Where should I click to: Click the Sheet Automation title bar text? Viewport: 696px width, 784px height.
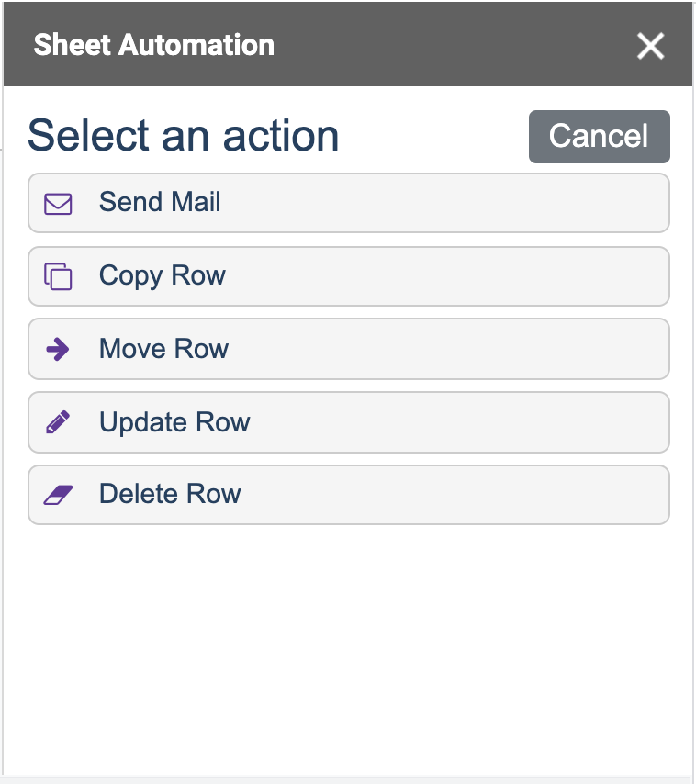point(154,45)
